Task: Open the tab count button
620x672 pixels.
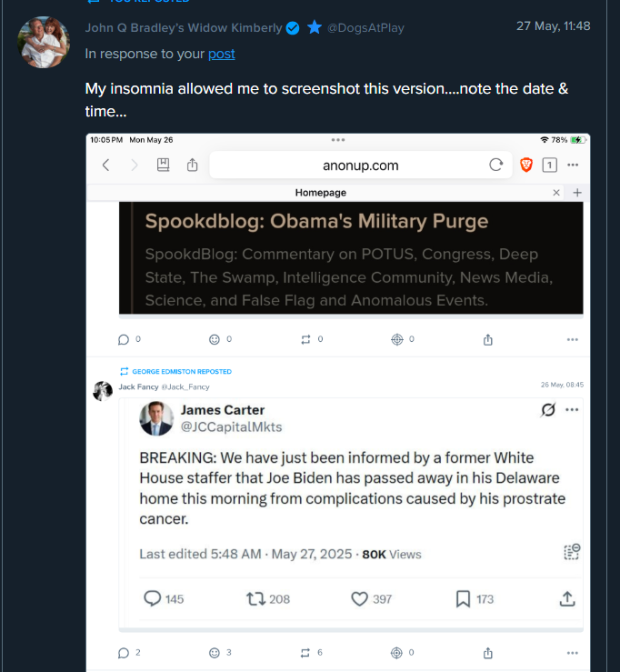Action: click(549, 165)
